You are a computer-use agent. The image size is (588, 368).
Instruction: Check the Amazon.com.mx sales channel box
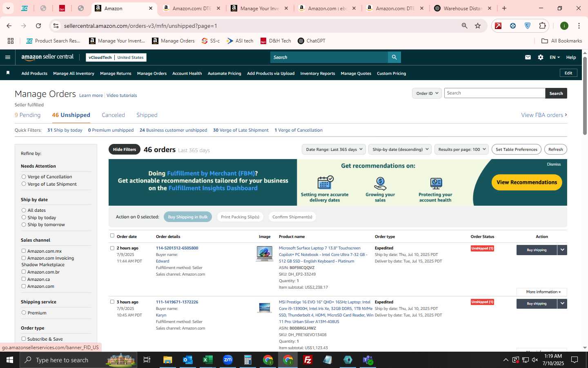point(24,251)
